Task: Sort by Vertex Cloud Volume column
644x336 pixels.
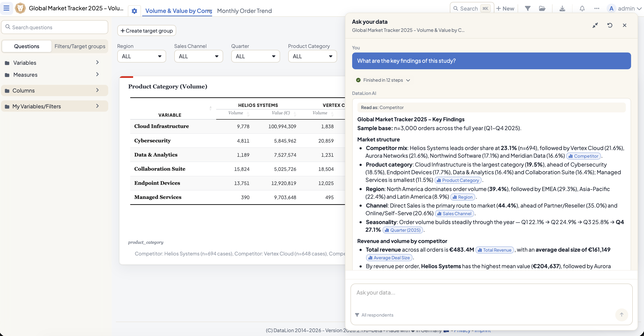Action: [x=332, y=114]
